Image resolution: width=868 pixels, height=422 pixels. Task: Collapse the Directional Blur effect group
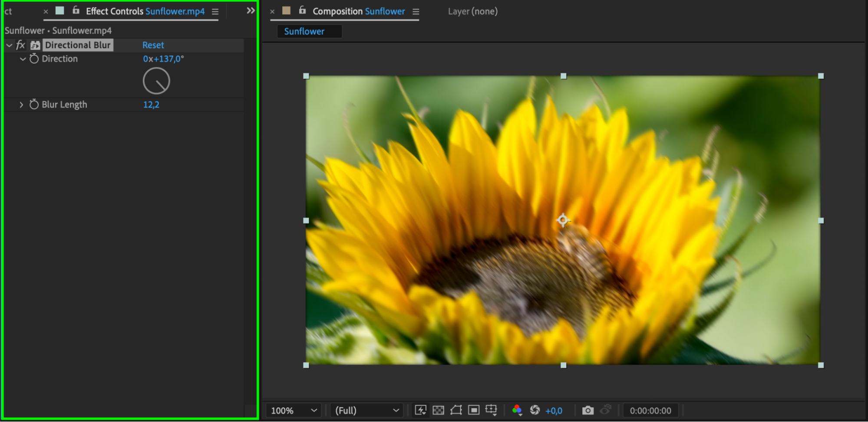(9, 45)
